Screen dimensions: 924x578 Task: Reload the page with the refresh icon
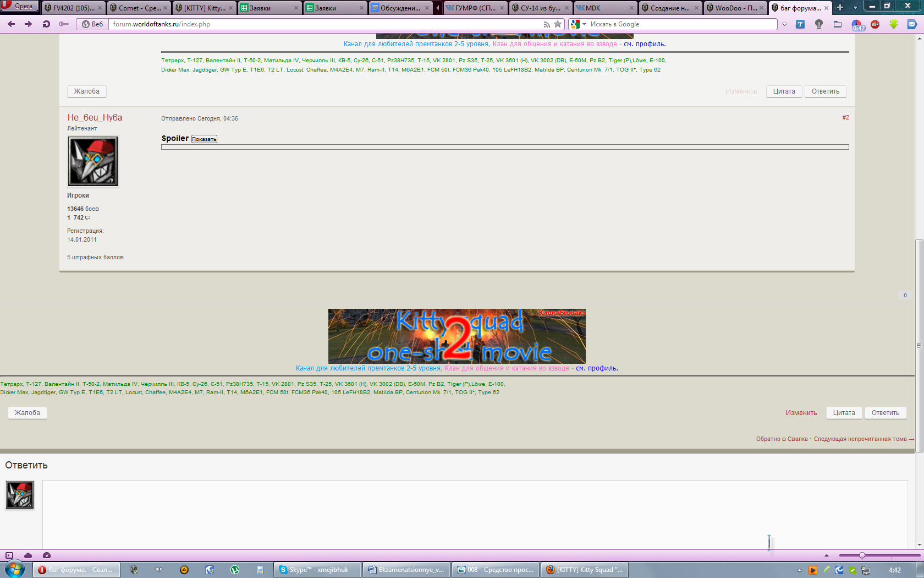point(46,24)
